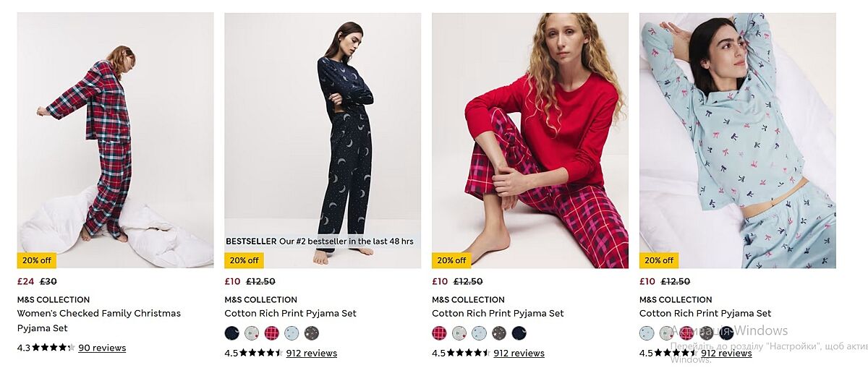Click the 20% off badge on checked pyjamas
The height and width of the screenshot is (368, 868).
(x=36, y=260)
